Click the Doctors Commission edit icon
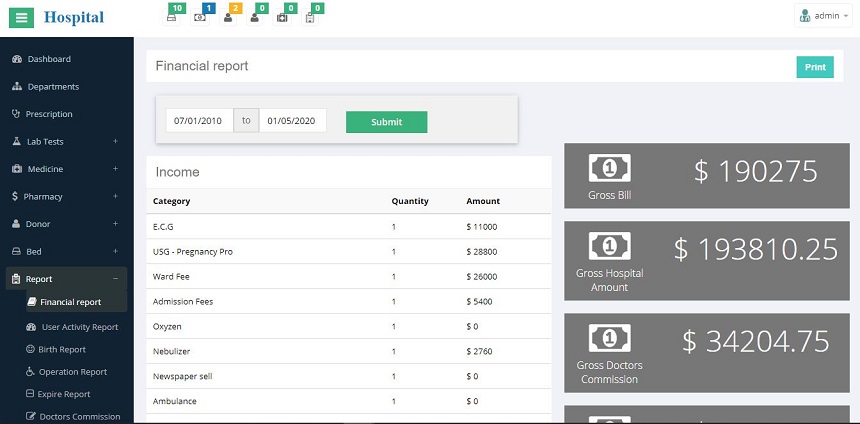Screen dimensions: 860x424 point(31,416)
